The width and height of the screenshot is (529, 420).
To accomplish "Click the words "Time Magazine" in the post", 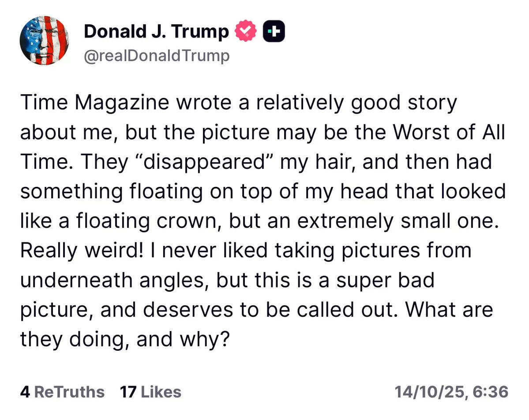I will click(94, 104).
